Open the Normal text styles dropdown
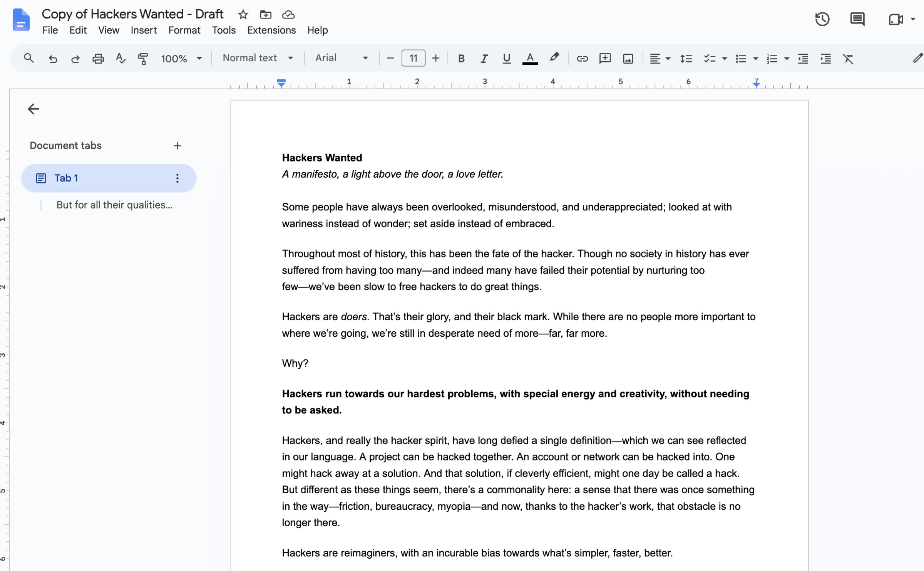The height and width of the screenshot is (571, 924). tap(258, 58)
